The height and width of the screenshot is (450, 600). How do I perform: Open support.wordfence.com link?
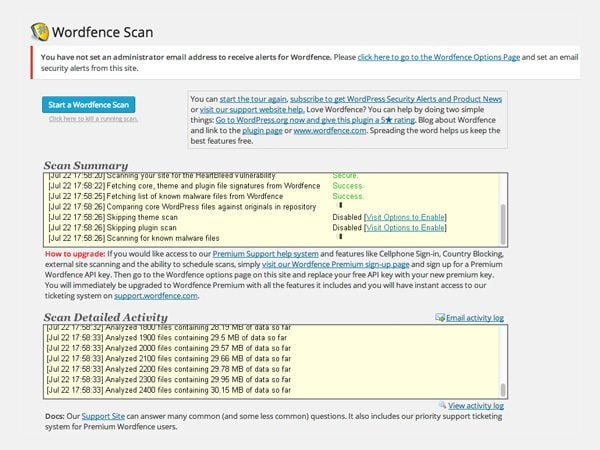(x=156, y=296)
